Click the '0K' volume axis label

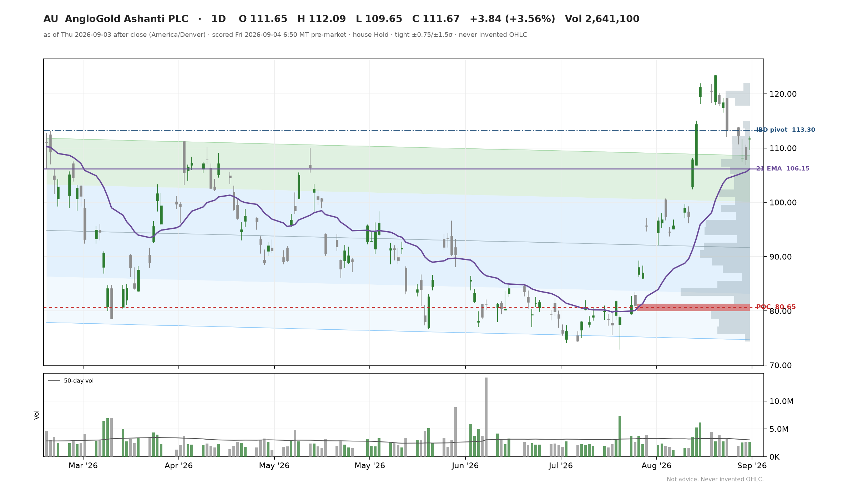774,457
